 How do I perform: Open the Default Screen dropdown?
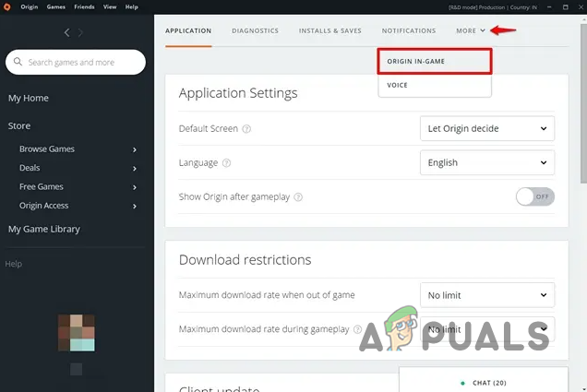click(487, 129)
